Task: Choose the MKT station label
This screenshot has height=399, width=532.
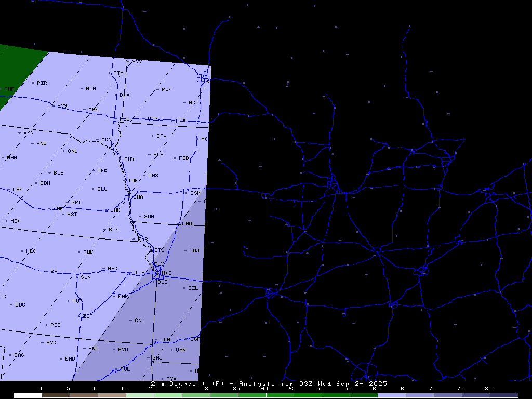Action: (x=194, y=102)
